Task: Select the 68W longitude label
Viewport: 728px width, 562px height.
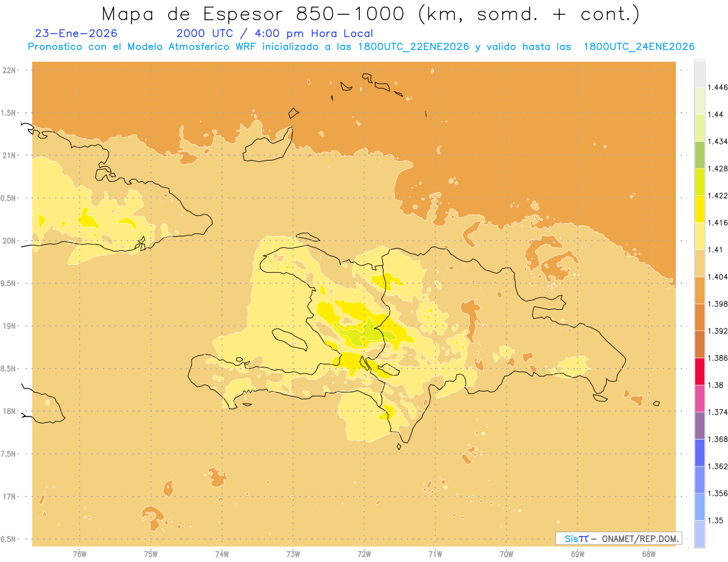Action: pos(649,554)
